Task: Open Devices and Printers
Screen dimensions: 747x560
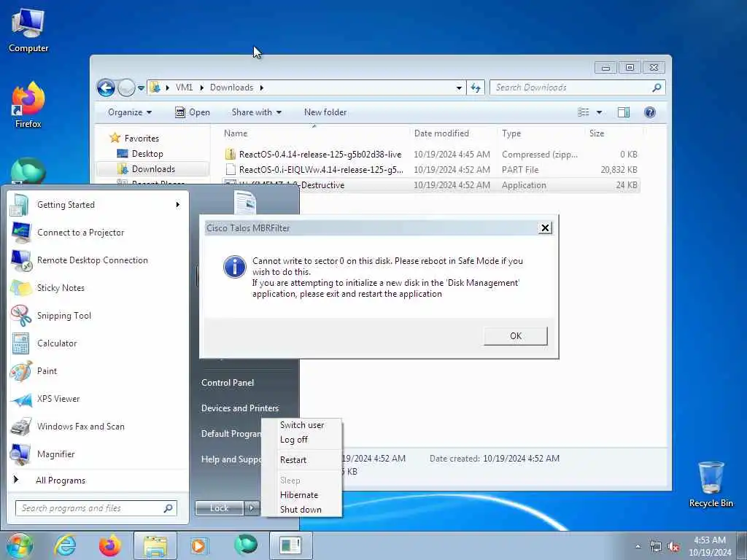Action: click(239, 408)
